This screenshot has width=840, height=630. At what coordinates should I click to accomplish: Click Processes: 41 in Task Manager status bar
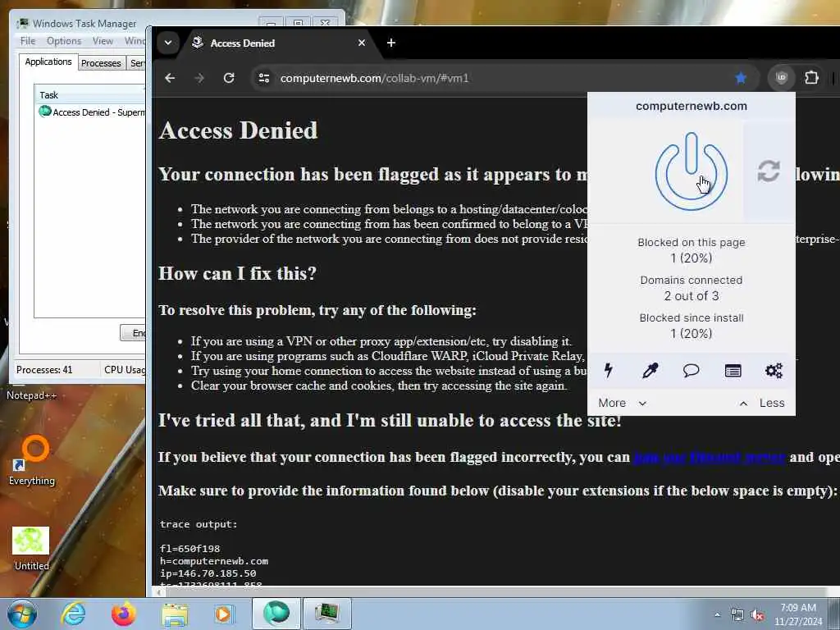point(44,370)
